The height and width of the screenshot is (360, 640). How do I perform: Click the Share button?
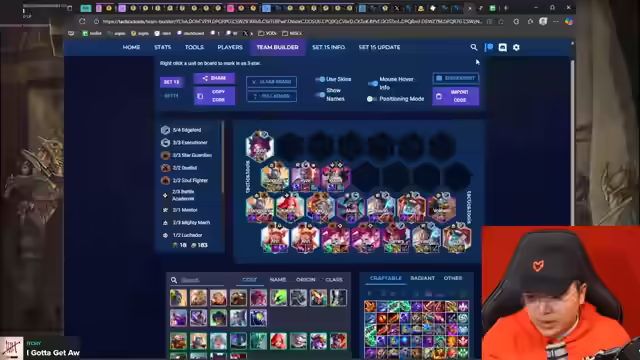(x=214, y=78)
